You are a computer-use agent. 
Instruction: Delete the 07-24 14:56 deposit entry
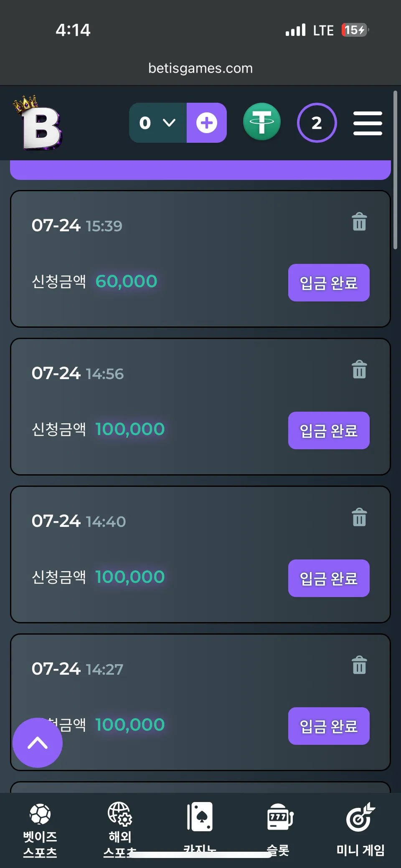pyautogui.click(x=359, y=369)
